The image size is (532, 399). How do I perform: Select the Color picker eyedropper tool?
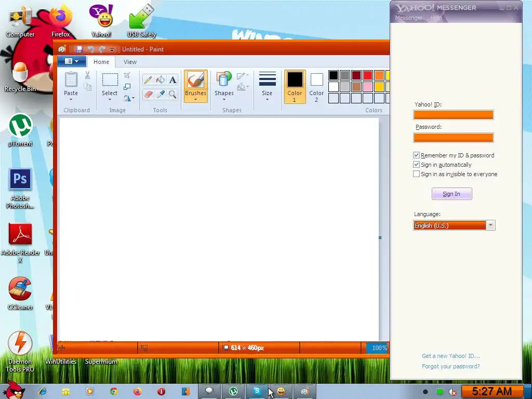point(161,94)
